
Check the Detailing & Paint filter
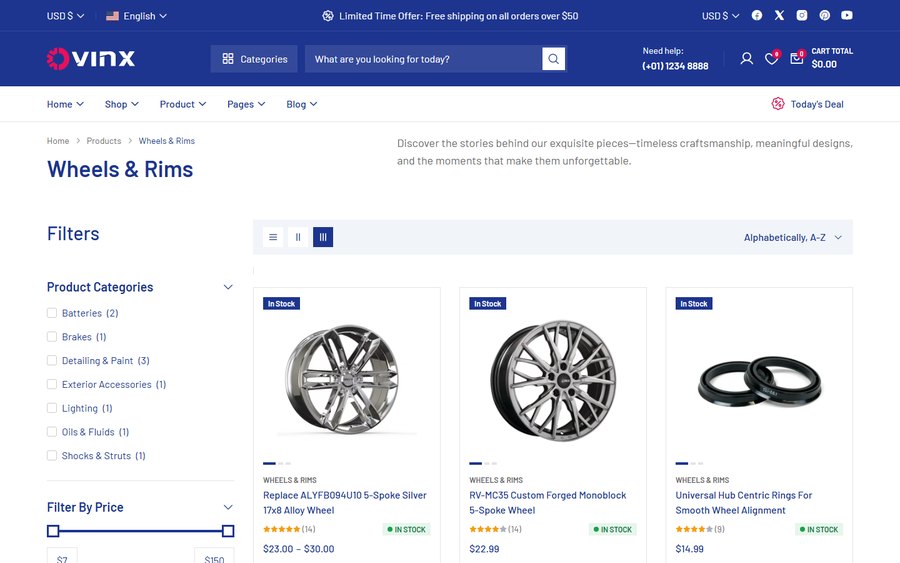coord(52,360)
